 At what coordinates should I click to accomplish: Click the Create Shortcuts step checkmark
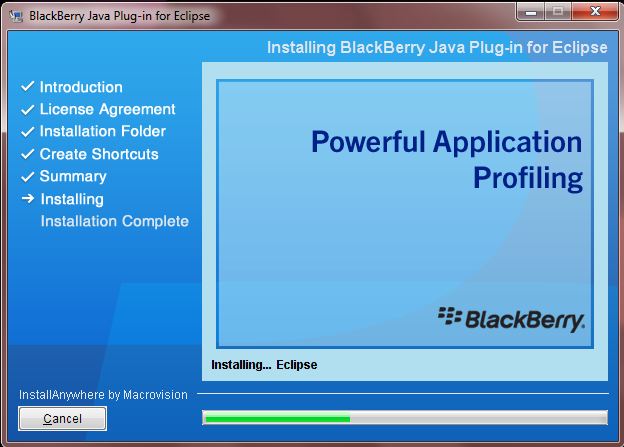pyautogui.click(x=27, y=154)
